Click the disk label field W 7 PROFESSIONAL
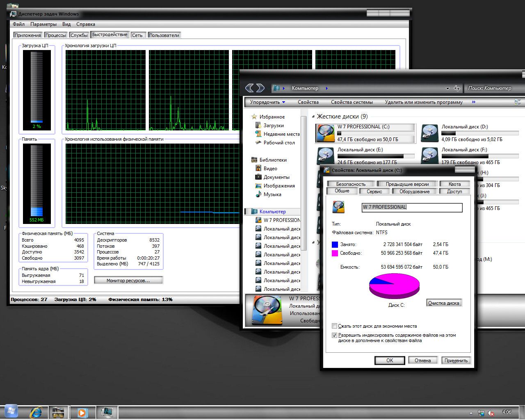 tap(412, 207)
